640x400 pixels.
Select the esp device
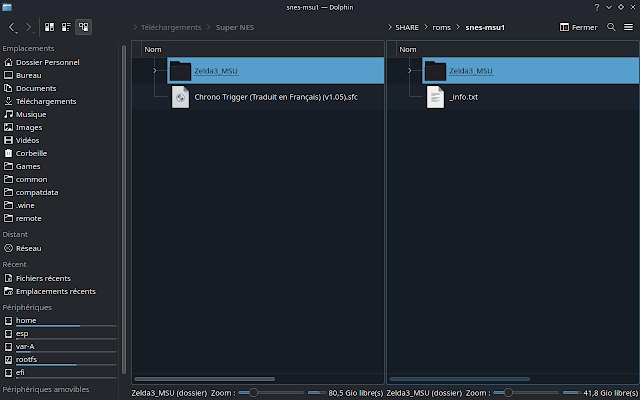60,334
